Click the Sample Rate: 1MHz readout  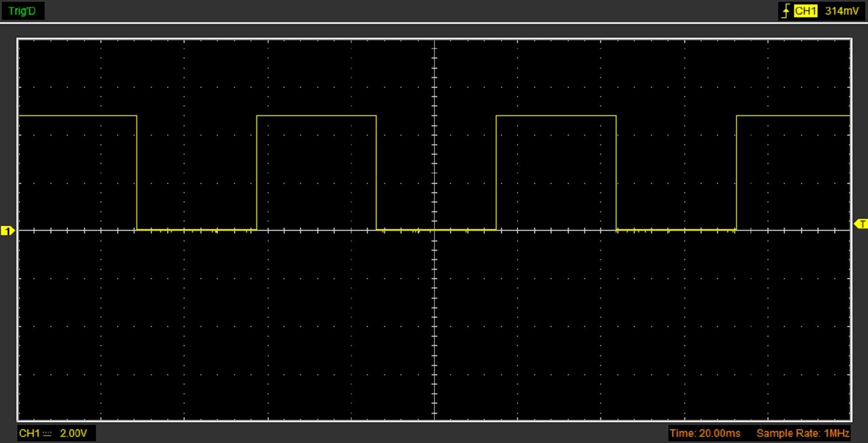[802, 433]
